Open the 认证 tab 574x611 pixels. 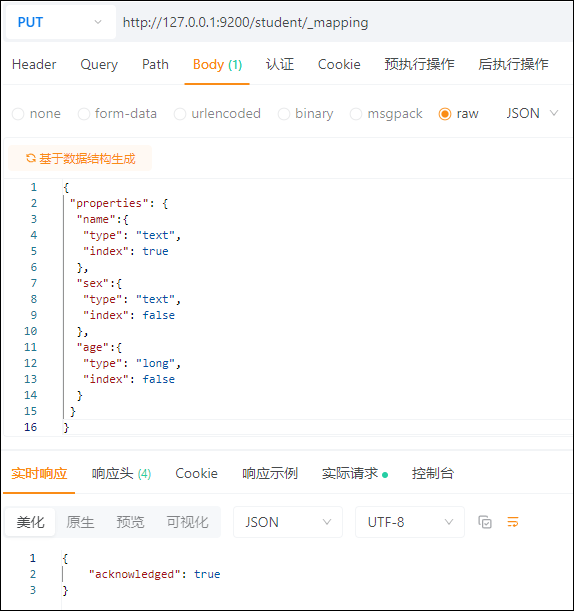pyautogui.click(x=280, y=64)
